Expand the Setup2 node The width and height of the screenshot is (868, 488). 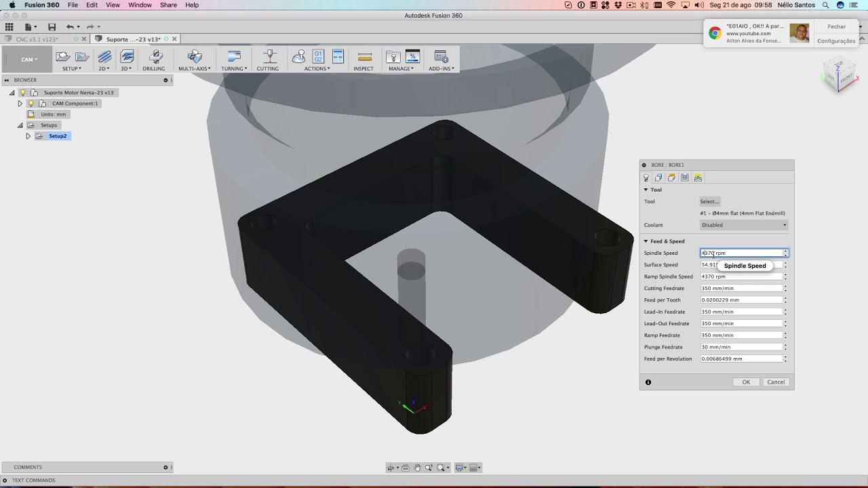(28, 136)
